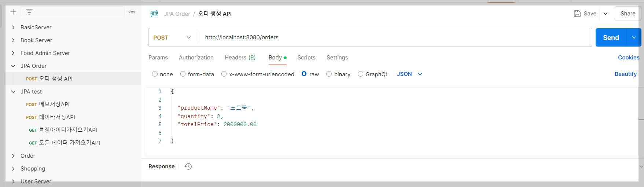Collapse the JPA test collection
The image size is (644, 187).
pyautogui.click(x=13, y=92)
